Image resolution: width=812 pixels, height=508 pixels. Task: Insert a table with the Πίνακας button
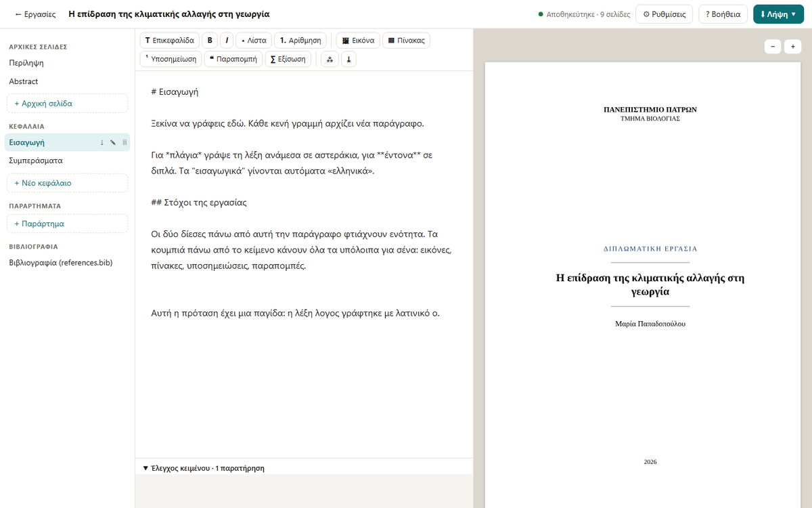click(x=406, y=41)
